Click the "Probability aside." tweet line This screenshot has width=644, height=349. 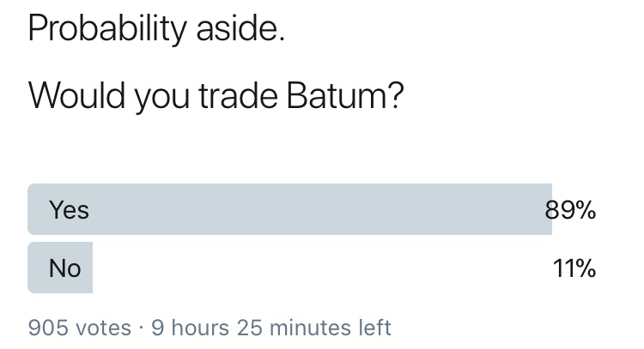coord(156,30)
